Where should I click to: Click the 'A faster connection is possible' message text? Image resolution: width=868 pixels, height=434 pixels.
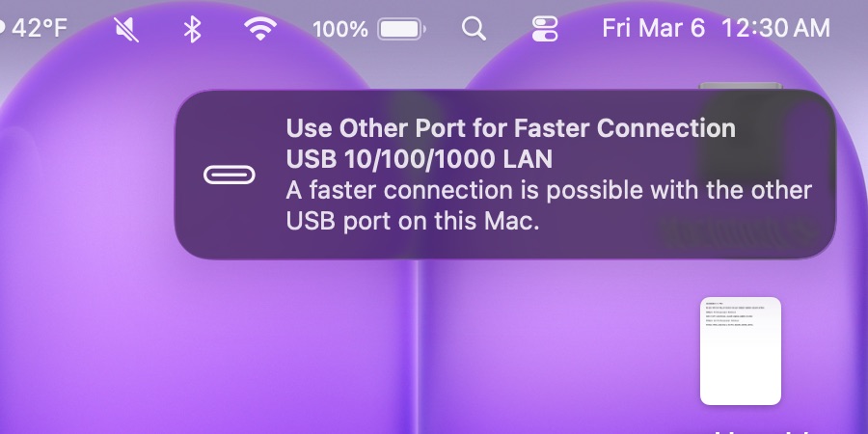click(x=549, y=206)
